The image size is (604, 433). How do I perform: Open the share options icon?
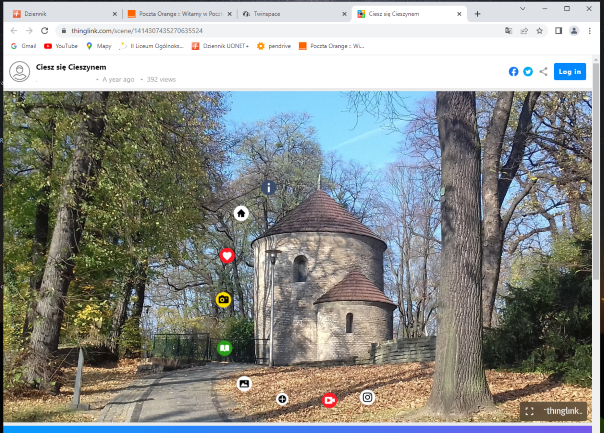pyautogui.click(x=543, y=72)
